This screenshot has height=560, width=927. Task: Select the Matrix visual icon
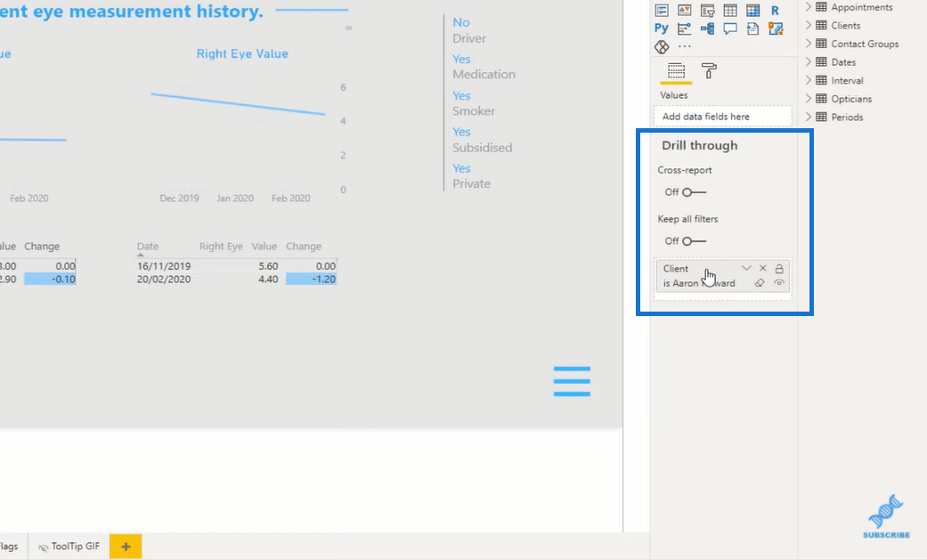(x=752, y=10)
